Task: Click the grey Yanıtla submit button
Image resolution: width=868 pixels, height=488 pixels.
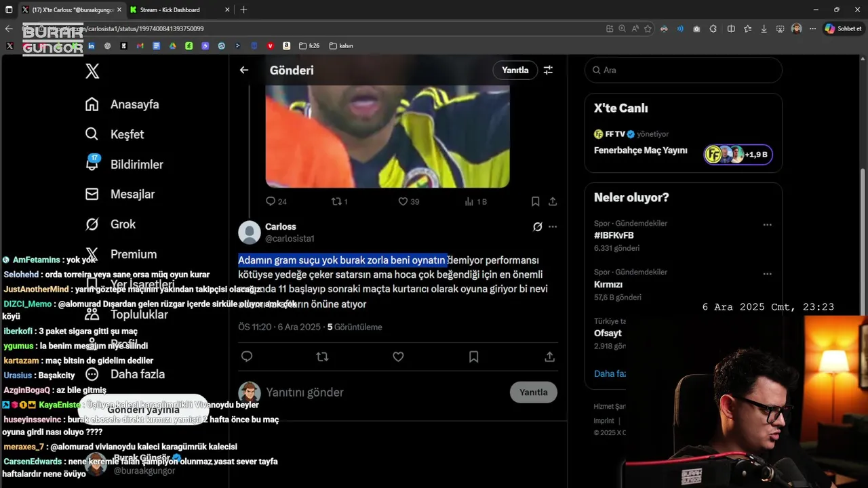Action: (534, 392)
